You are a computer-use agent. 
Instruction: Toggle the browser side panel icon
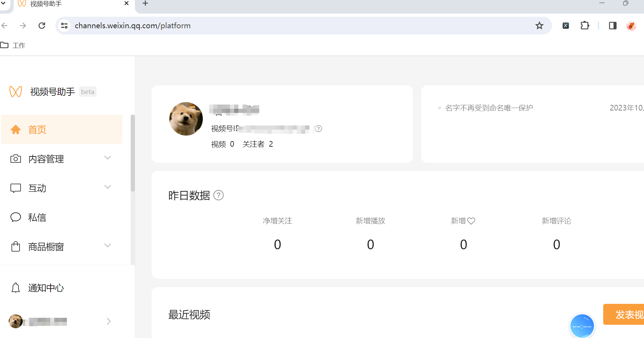pyautogui.click(x=613, y=25)
